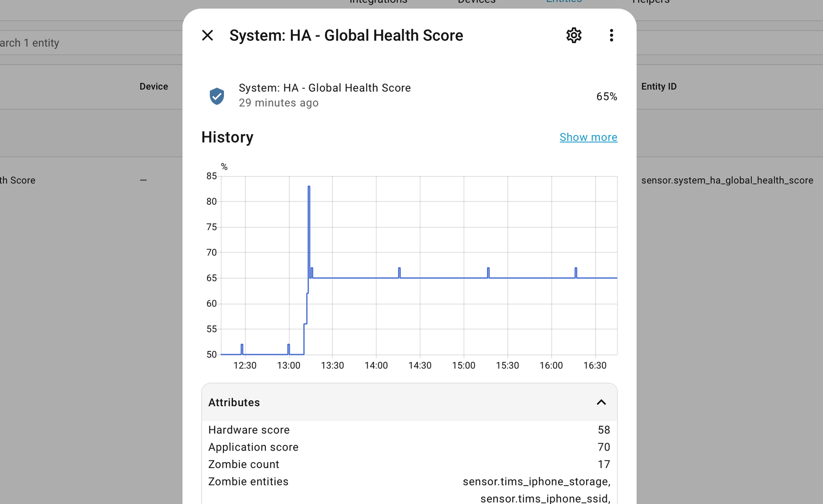Sort by the Device column header
The image size is (823, 504).
pyautogui.click(x=154, y=87)
